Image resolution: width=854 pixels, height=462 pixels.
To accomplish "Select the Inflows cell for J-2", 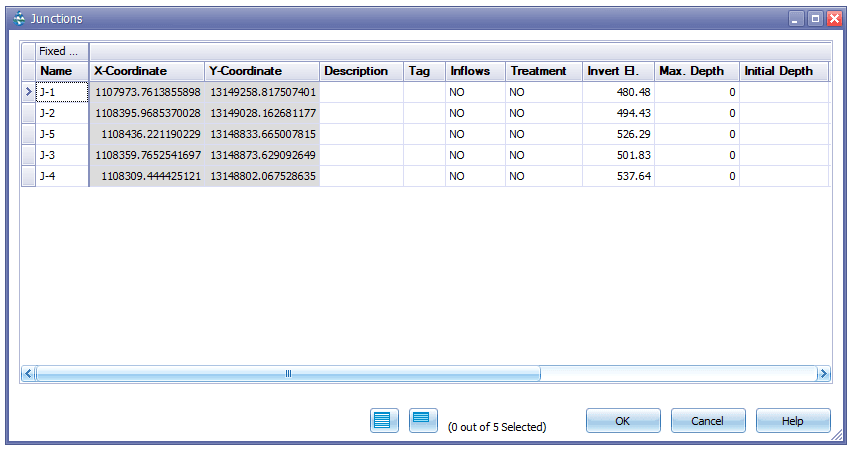I will pyautogui.click(x=474, y=113).
